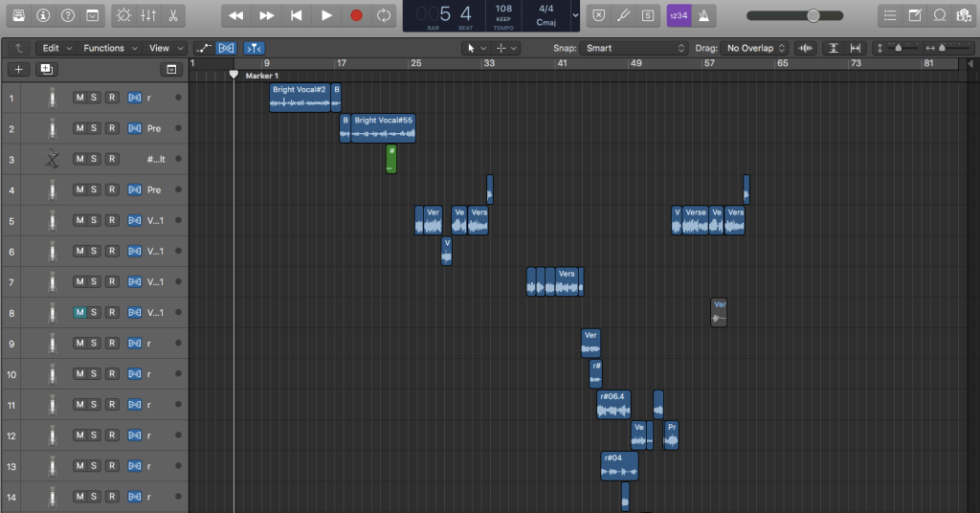Unmute track 8
The image size is (980, 513).
point(79,312)
